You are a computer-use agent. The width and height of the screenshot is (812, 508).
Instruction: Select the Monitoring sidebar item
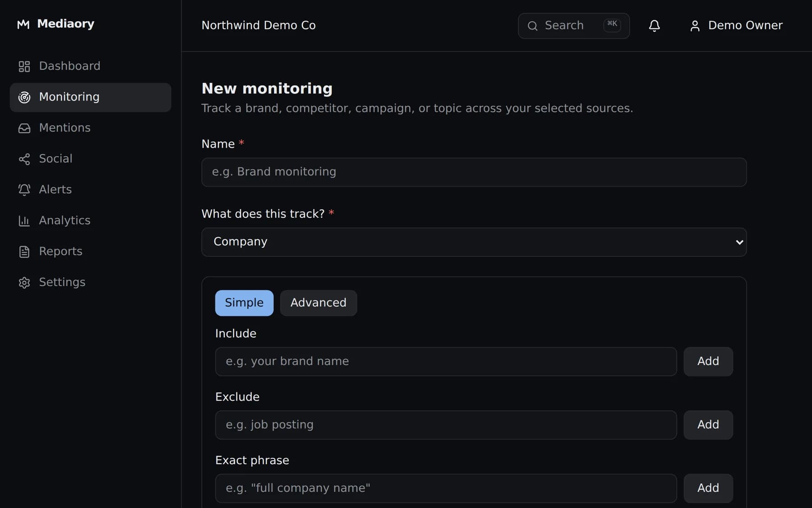(90, 97)
